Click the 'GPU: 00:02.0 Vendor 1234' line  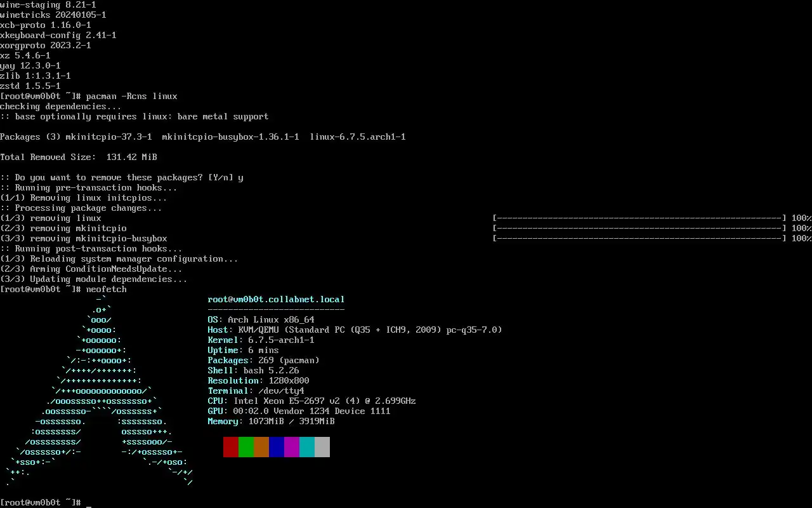(x=299, y=411)
